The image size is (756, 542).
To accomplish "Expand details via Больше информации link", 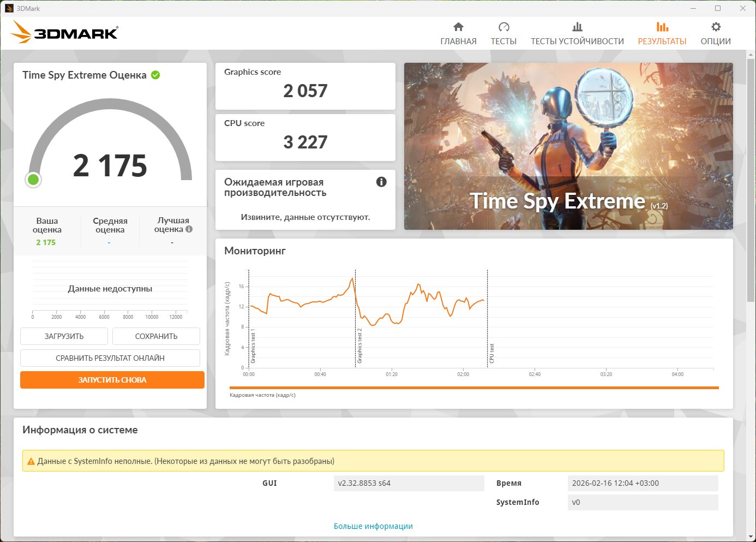I will [373, 526].
